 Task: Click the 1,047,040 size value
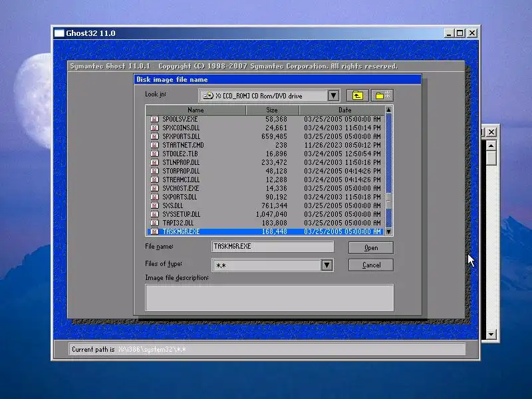click(x=271, y=214)
